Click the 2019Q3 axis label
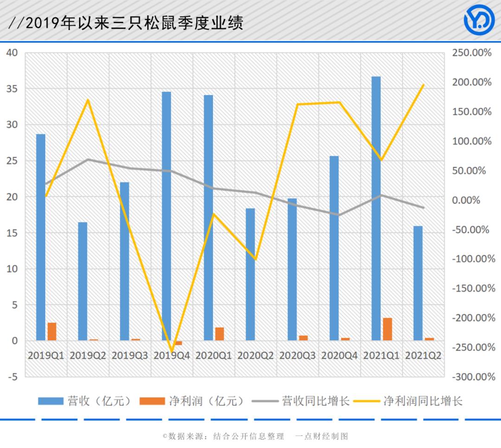The height and width of the screenshot is (448, 501). [130, 355]
